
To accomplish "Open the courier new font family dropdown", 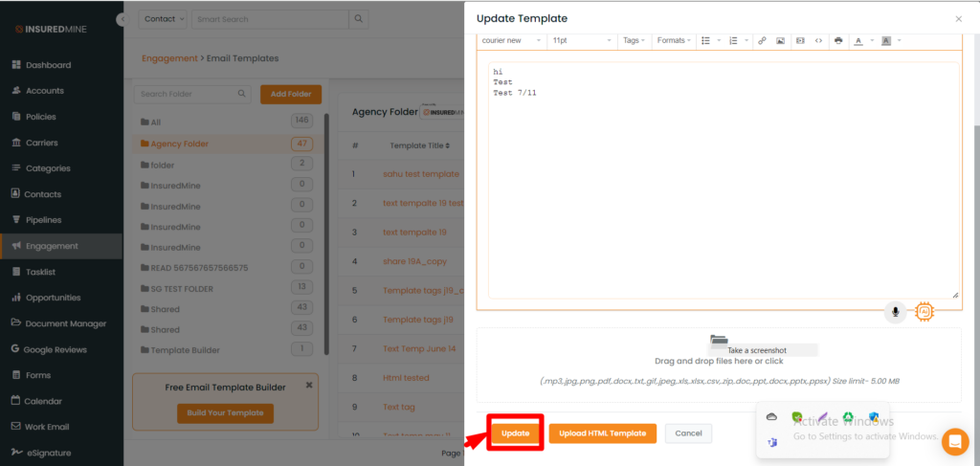I will coord(512,40).
